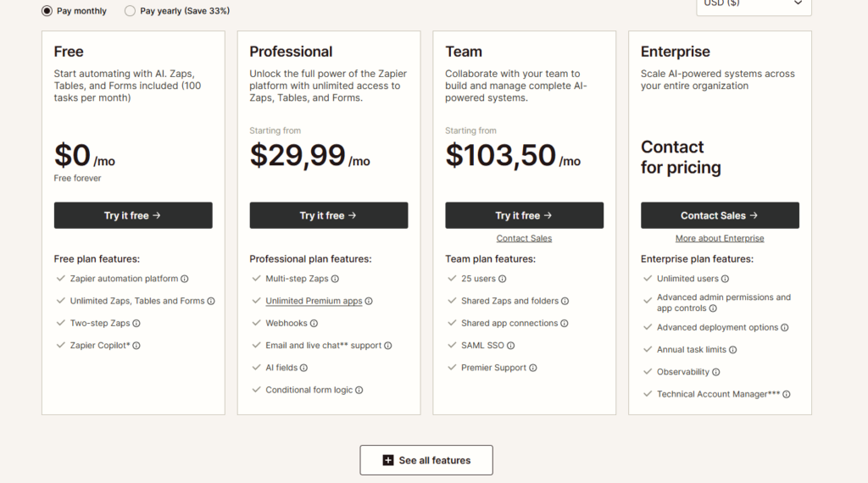The image size is (868, 483).
Task: Show info for Technical Account Manager
Action: click(x=787, y=395)
